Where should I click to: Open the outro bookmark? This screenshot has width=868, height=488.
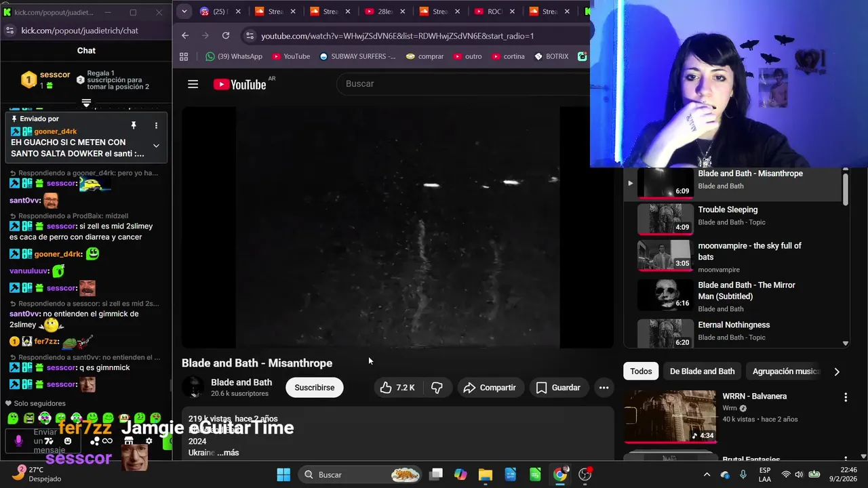(467, 56)
